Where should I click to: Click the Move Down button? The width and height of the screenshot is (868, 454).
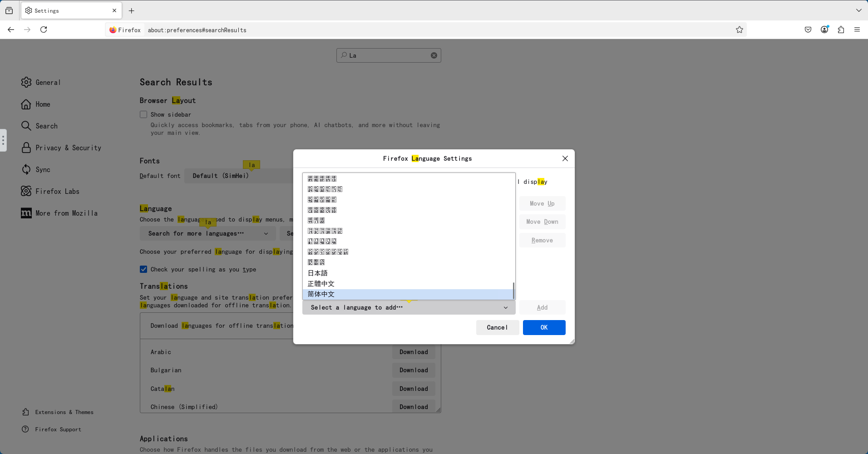542,222
